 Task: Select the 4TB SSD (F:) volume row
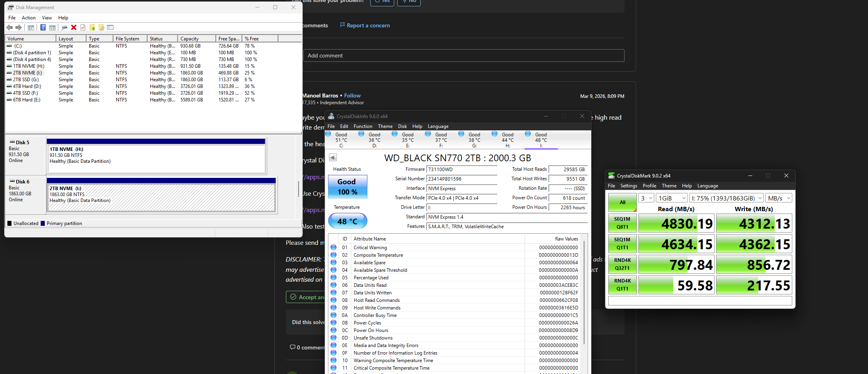(153, 93)
